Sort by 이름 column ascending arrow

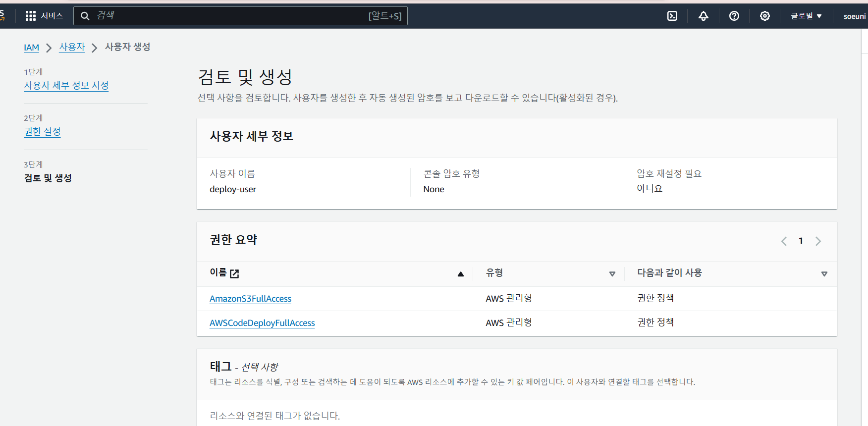coord(461,274)
